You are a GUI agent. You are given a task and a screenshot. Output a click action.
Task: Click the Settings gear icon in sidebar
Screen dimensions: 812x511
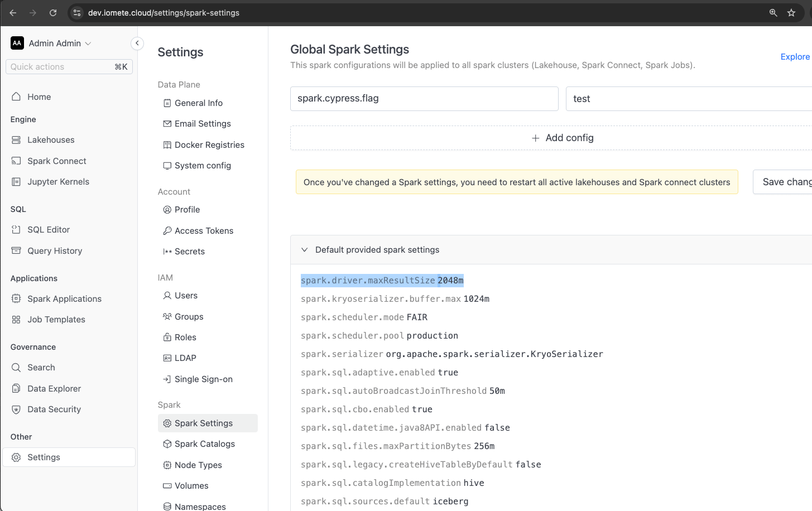[x=16, y=457]
